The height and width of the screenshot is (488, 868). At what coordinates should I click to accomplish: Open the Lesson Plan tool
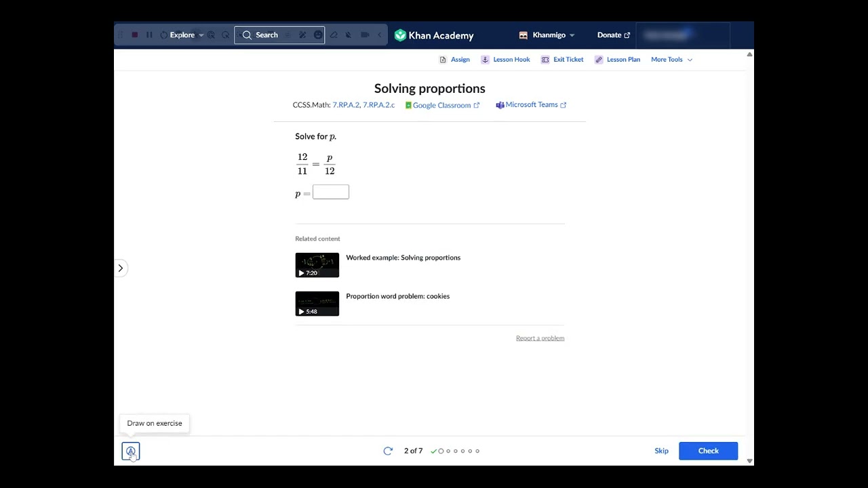click(x=617, y=60)
